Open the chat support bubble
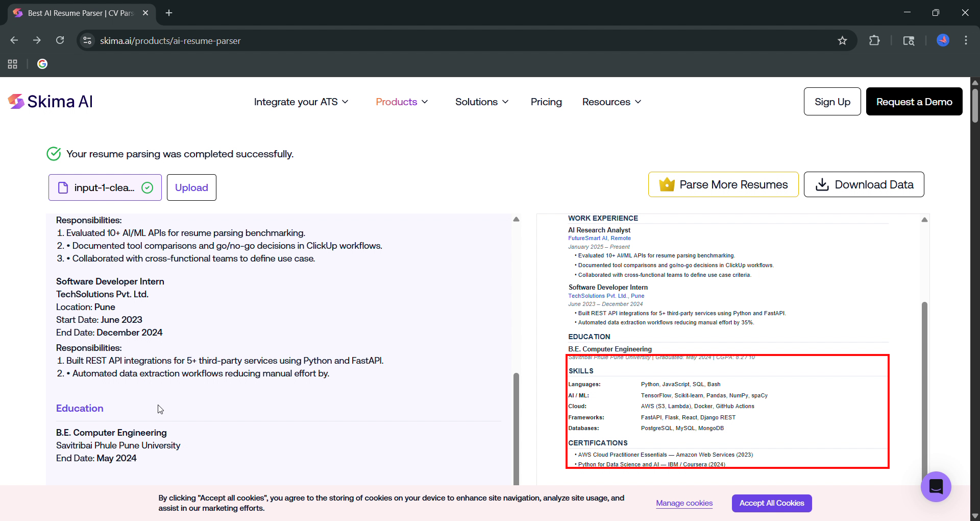Screen dimensions: 980x521 [x=936, y=486]
